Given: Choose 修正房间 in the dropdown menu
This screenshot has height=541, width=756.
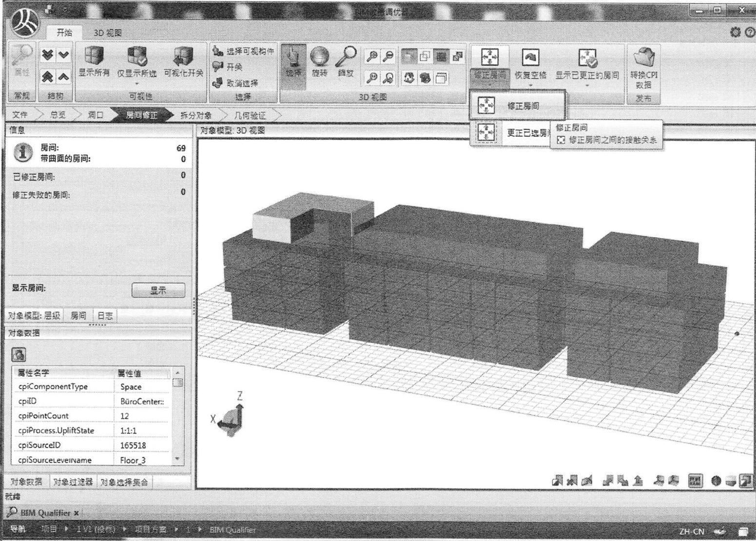Looking at the screenshot, I should click(x=517, y=105).
